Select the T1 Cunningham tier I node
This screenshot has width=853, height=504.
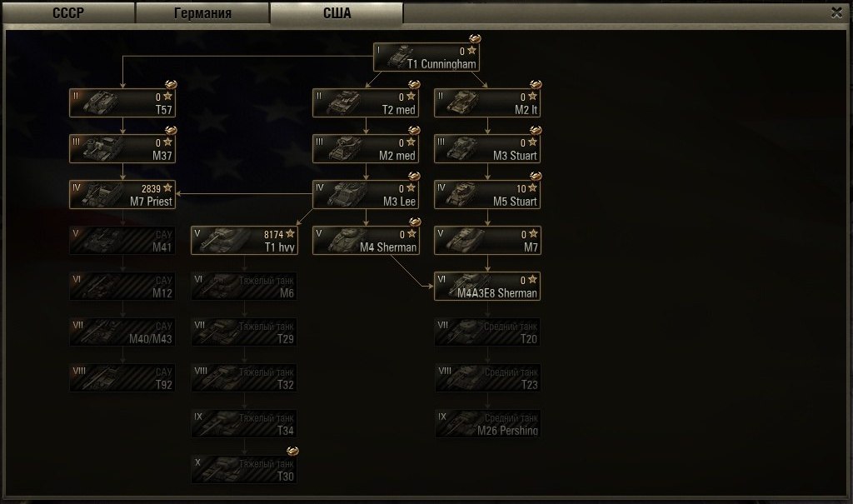coord(426,57)
